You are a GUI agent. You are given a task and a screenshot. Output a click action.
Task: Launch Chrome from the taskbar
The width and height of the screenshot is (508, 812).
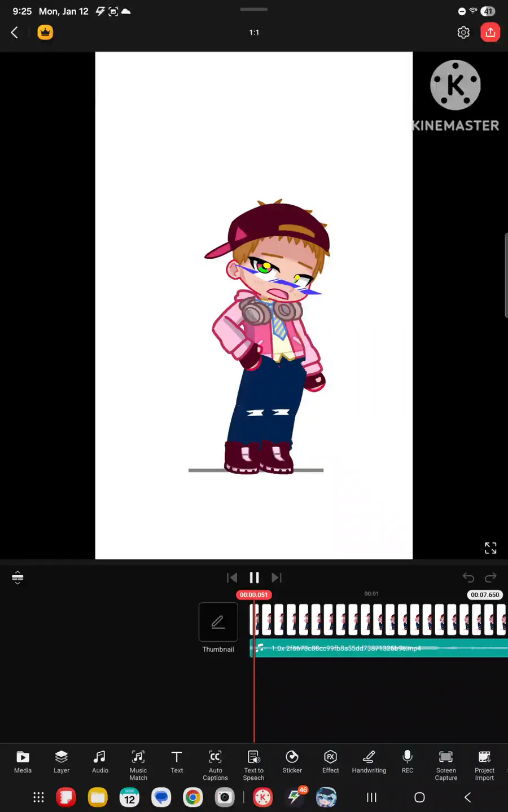pos(192,797)
